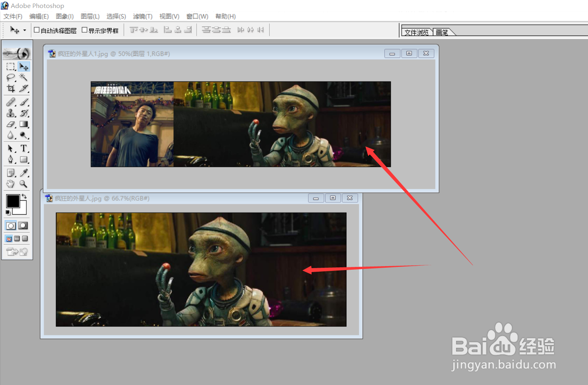Select the Move tool in toolbox
588x385 pixels.
point(24,67)
